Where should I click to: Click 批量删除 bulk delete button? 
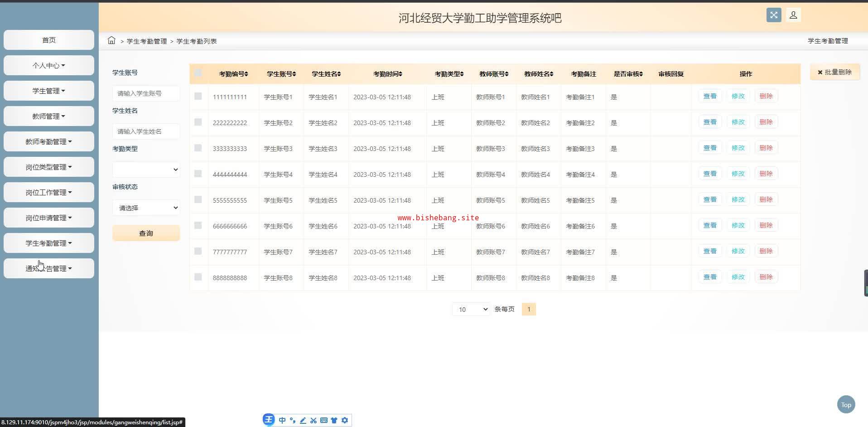(x=834, y=72)
